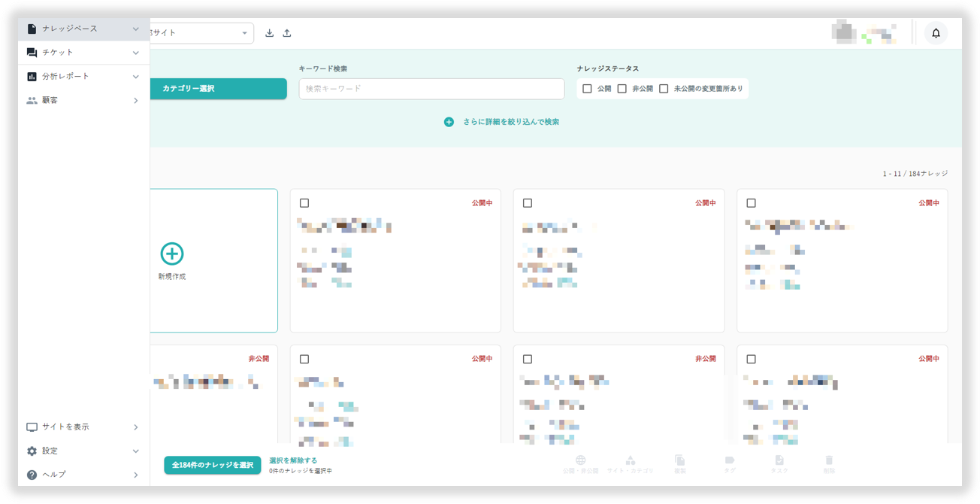The image size is (980, 504).
Task: Click the カテゴリー選択 button
Action: (217, 89)
